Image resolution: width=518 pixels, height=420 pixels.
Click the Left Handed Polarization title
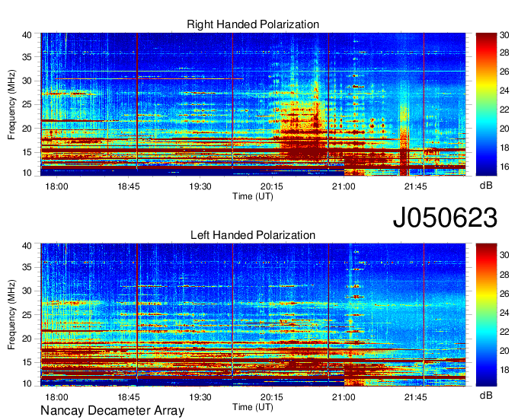[x=253, y=235]
